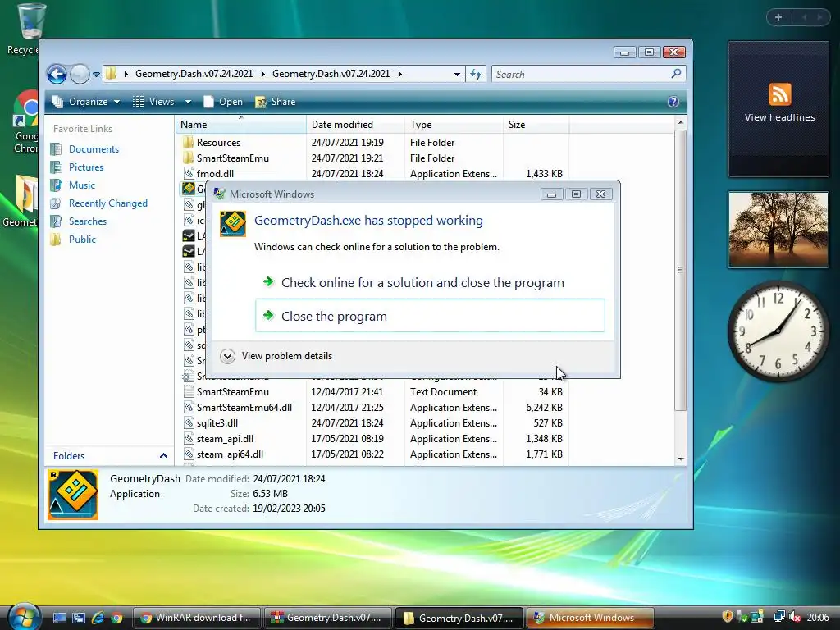Expand the Views dropdown arrow
The height and width of the screenshot is (630, 840).
click(188, 102)
